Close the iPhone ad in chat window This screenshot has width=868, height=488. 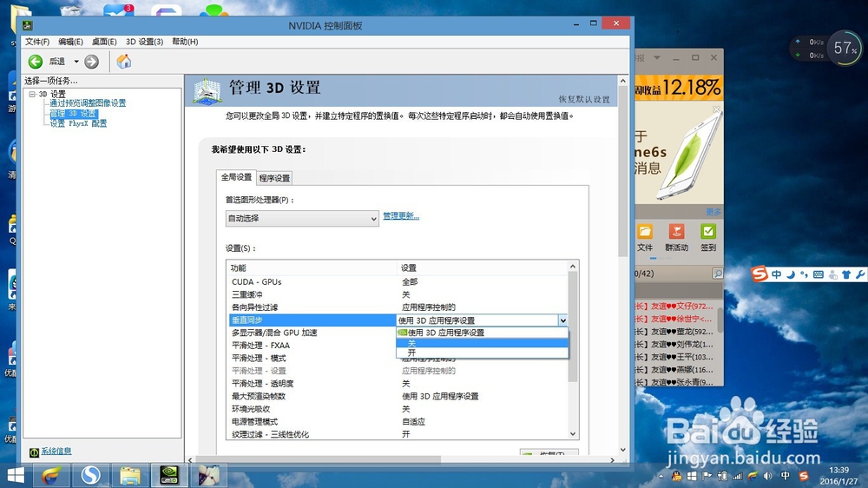716,109
